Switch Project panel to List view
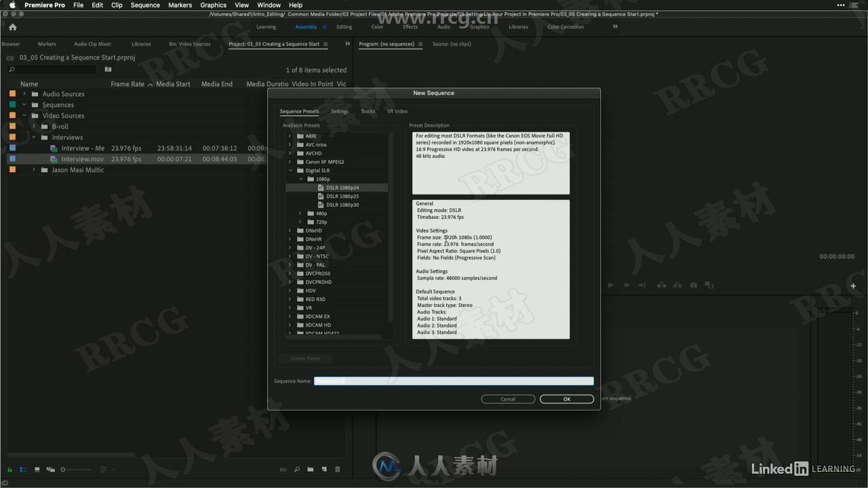868x488 pixels. [23, 469]
